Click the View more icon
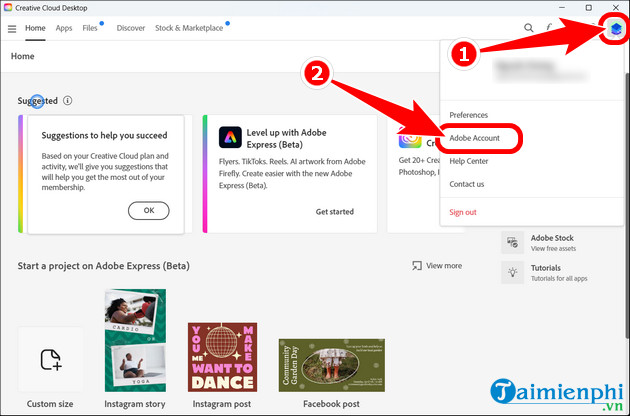Image resolution: width=630 pixels, height=416 pixels. (417, 266)
